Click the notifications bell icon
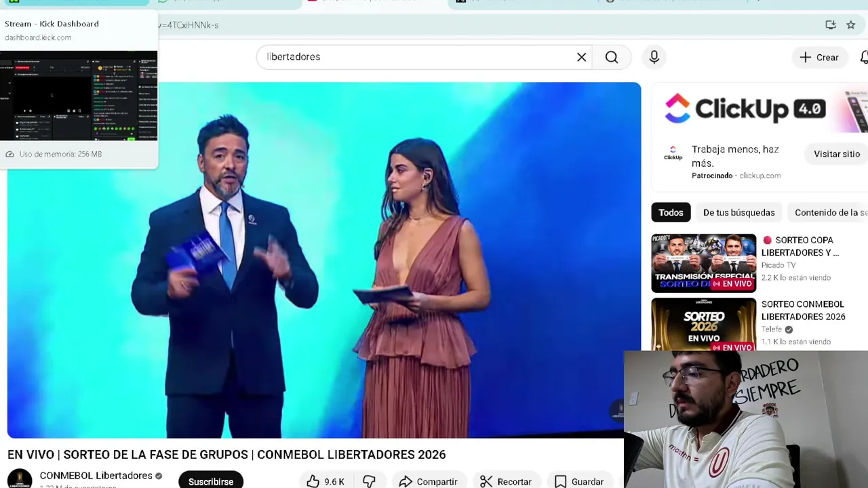Viewport: 868px width, 488px height. (x=863, y=58)
